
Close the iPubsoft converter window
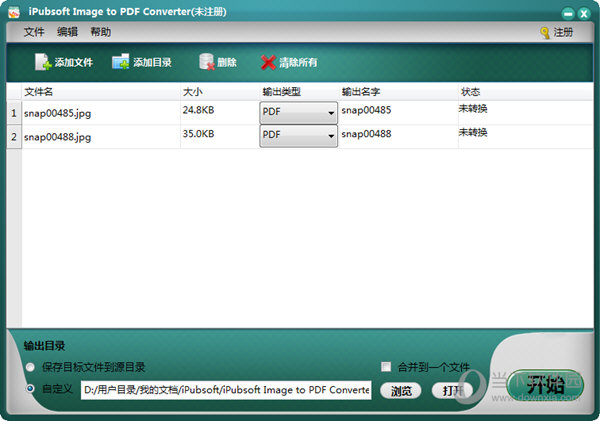coord(584,14)
